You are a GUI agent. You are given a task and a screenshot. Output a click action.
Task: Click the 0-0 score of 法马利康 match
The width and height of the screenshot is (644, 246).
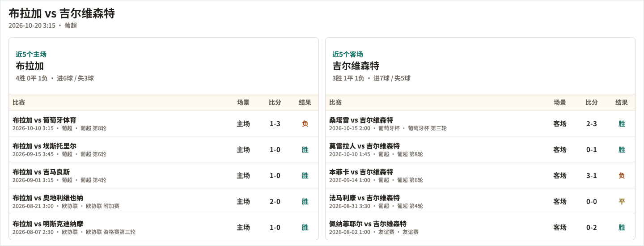(x=592, y=201)
